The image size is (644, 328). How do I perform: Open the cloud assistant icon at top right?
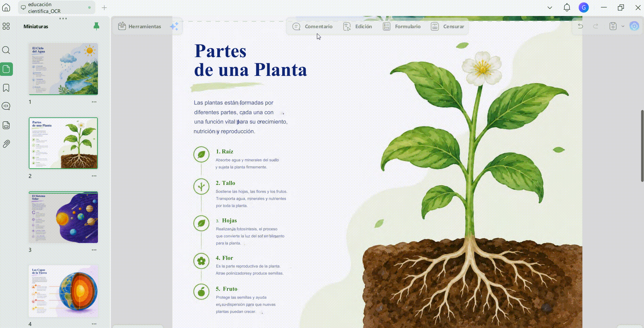coord(634,26)
